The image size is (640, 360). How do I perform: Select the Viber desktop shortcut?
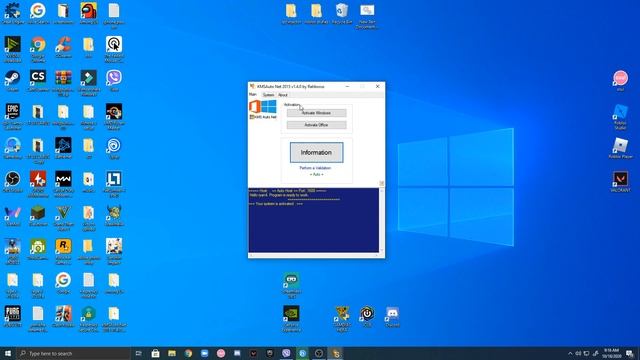coord(114,80)
